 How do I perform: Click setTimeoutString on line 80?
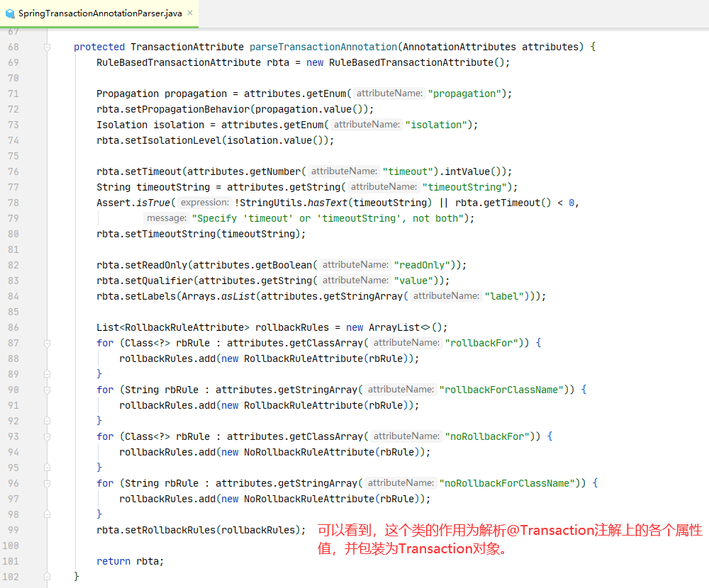click(x=170, y=234)
